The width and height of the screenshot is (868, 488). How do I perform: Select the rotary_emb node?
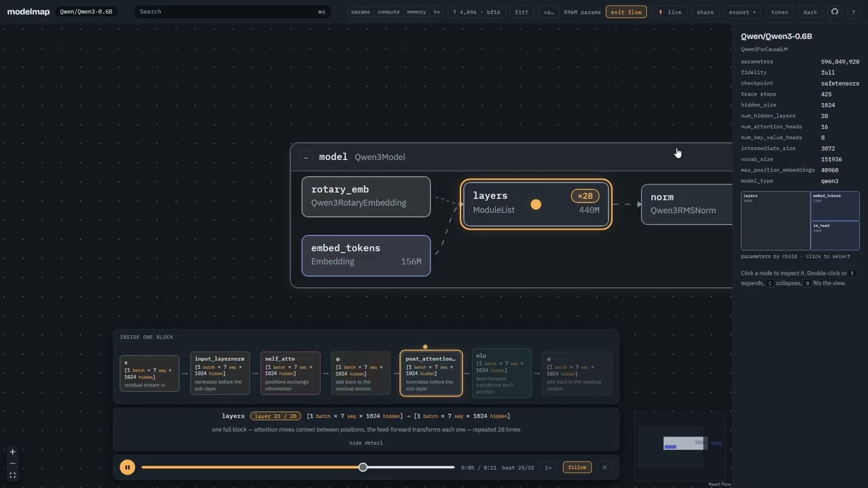(366, 197)
